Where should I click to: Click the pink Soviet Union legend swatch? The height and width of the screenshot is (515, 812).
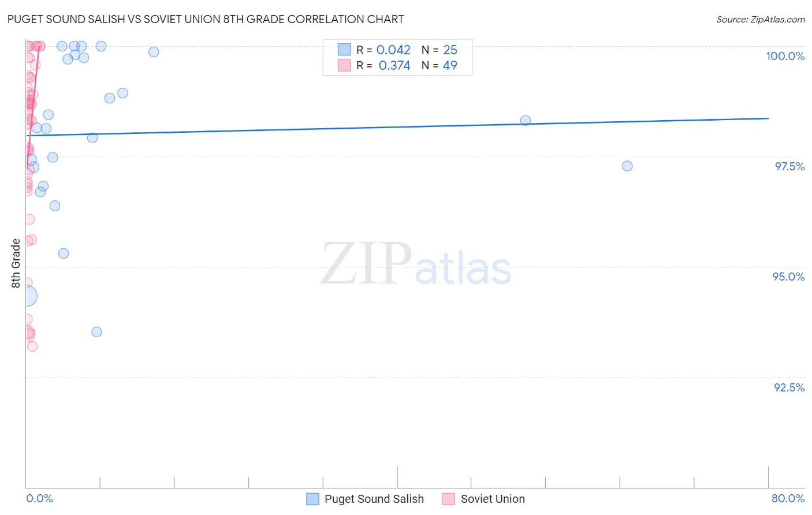pos(449,499)
